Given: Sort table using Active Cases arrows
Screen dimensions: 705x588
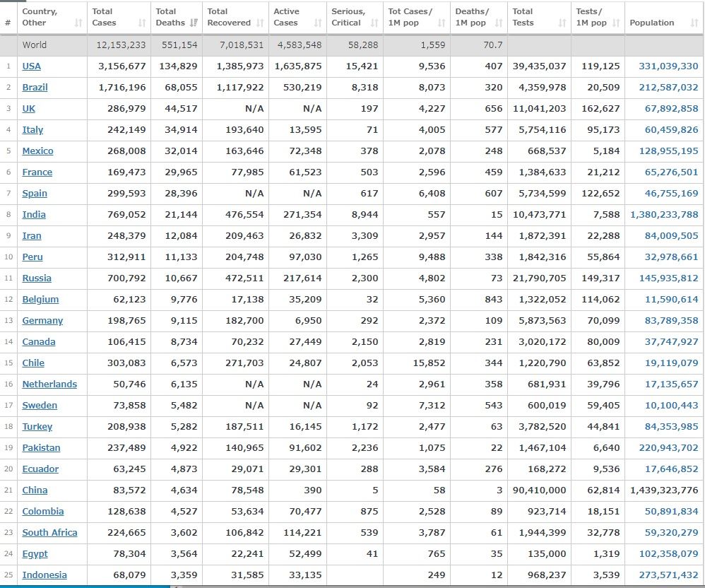Looking at the screenshot, I should click(x=318, y=23).
